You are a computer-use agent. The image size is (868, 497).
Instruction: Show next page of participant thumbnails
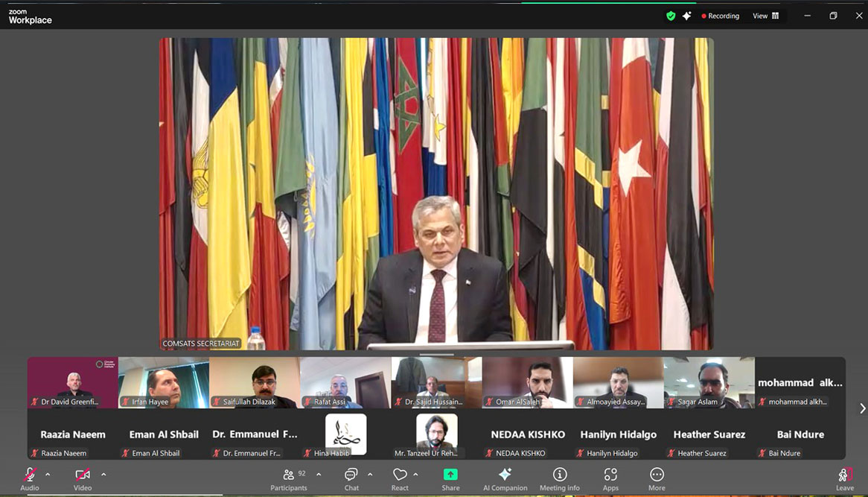pyautogui.click(x=862, y=408)
